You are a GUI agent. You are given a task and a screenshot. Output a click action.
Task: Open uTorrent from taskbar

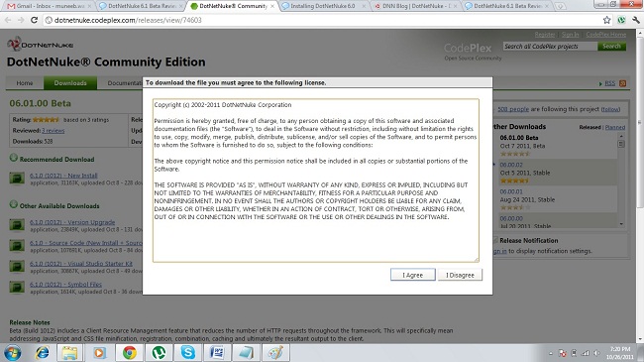point(159,353)
